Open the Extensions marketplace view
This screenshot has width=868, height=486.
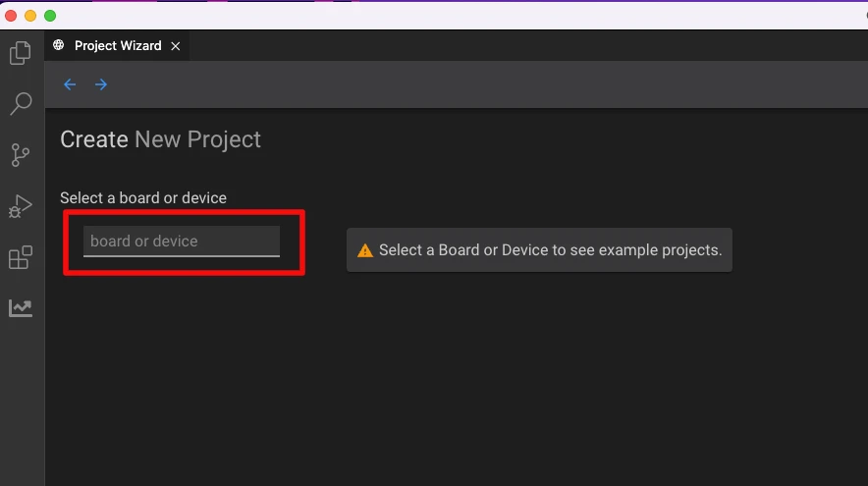[x=21, y=257]
